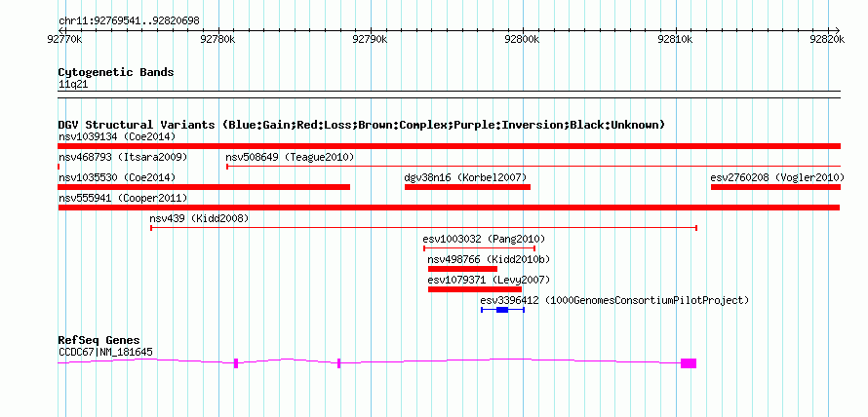Open nsv555941 (Cooper2011) label
Image resolution: width=868 pixels, height=417 pixels.
(123, 198)
